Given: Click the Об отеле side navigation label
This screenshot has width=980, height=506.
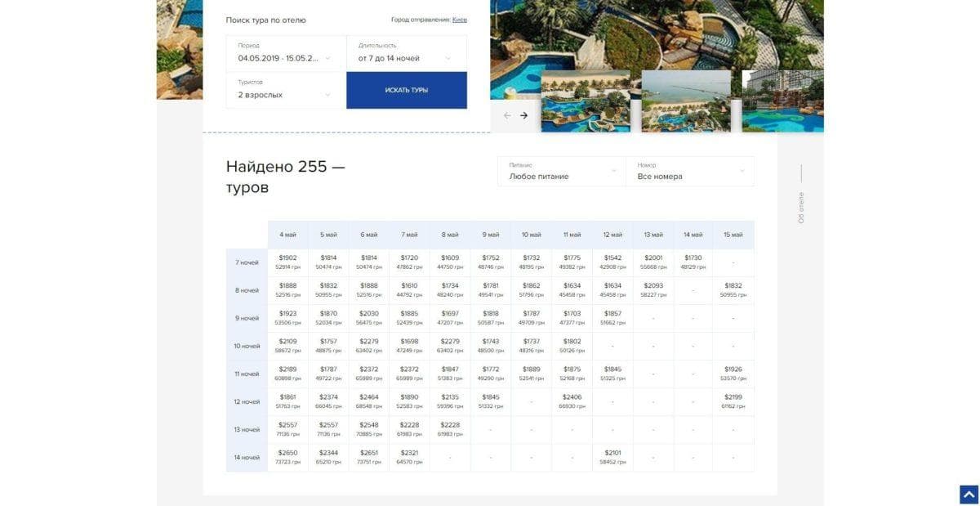Looking at the screenshot, I should pos(801,208).
